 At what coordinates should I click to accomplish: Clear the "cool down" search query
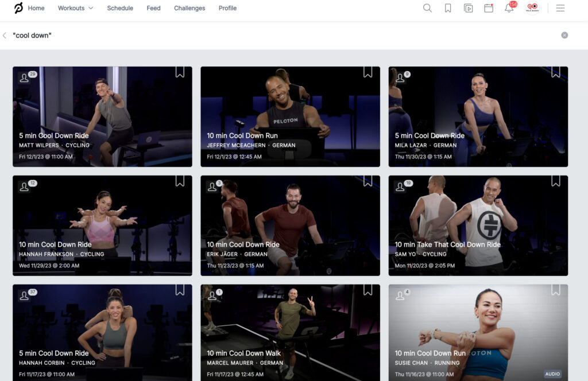(564, 35)
